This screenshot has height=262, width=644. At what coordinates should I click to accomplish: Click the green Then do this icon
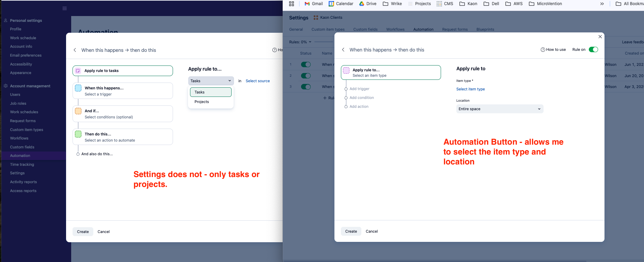click(x=78, y=134)
